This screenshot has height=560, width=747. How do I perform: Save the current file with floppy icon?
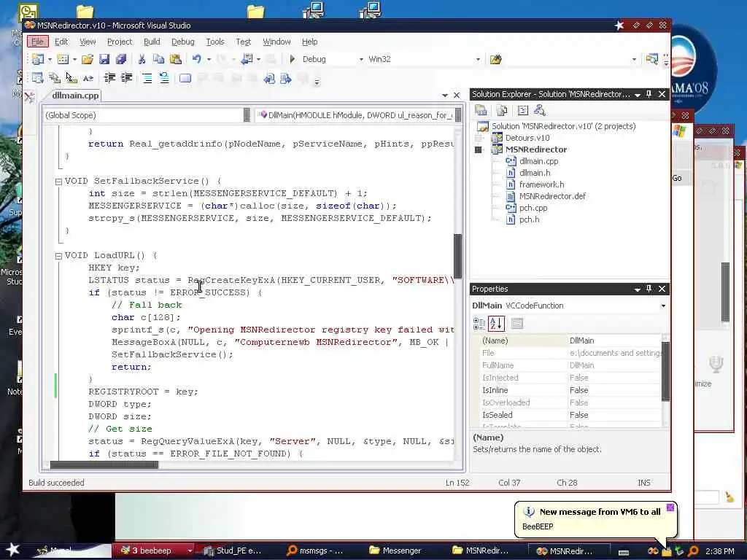tap(104, 59)
